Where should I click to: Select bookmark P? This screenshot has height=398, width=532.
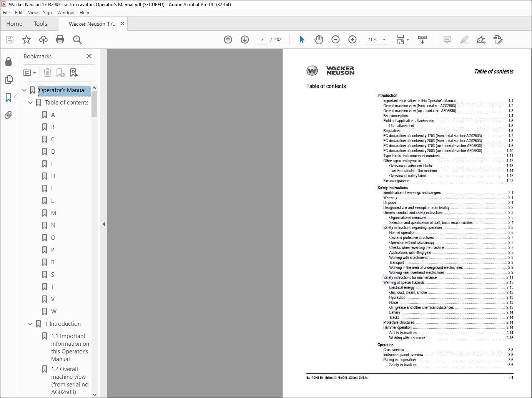(x=53, y=250)
